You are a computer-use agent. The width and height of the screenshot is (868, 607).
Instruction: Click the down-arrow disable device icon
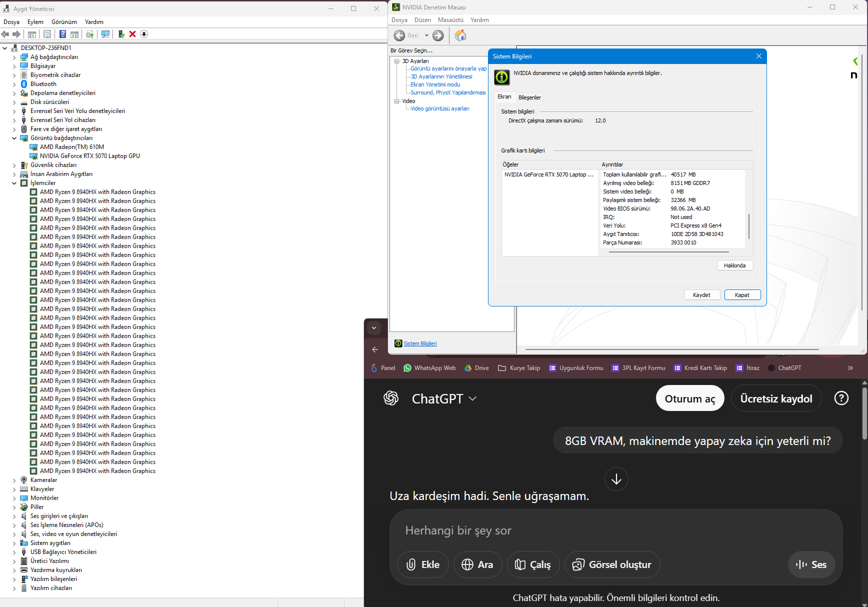coord(144,34)
